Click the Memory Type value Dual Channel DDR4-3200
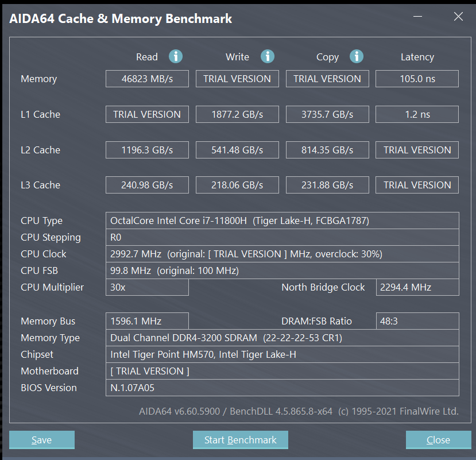 282,338
